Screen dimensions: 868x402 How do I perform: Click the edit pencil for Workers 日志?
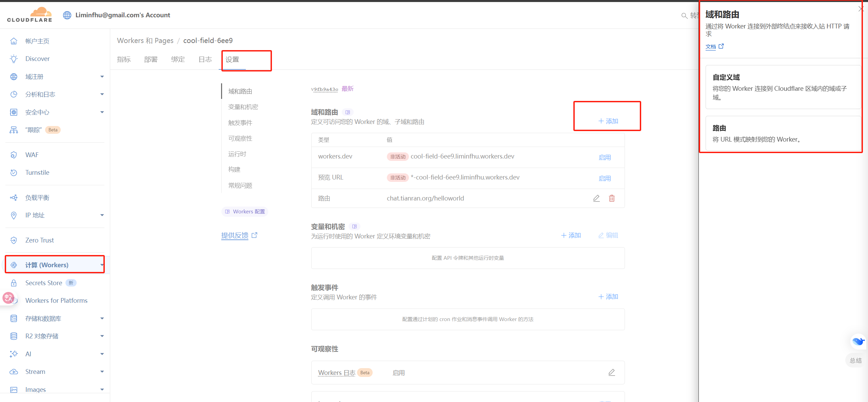point(612,373)
